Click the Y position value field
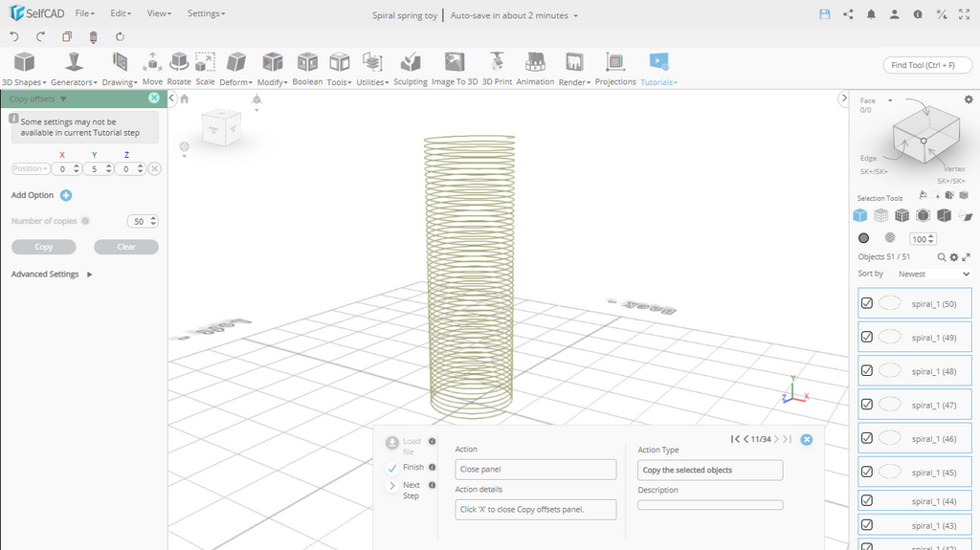Screen dimensions: 980x550 pos(99,168)
